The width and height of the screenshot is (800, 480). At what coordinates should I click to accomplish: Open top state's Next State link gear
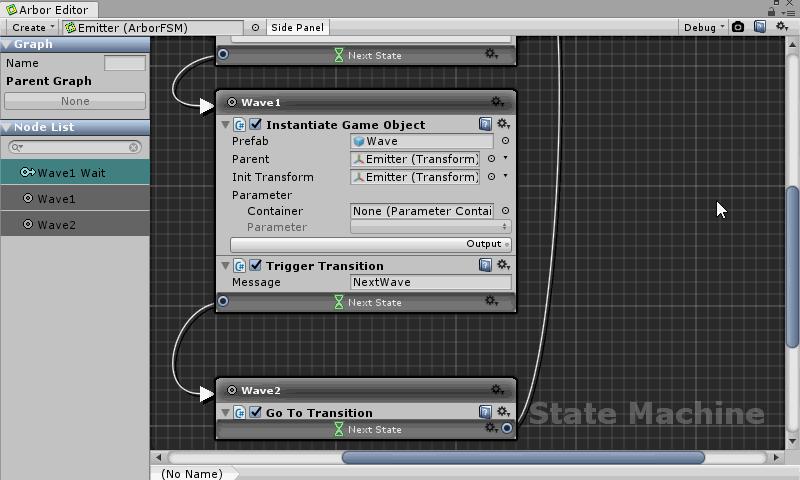tap(491, 54)
